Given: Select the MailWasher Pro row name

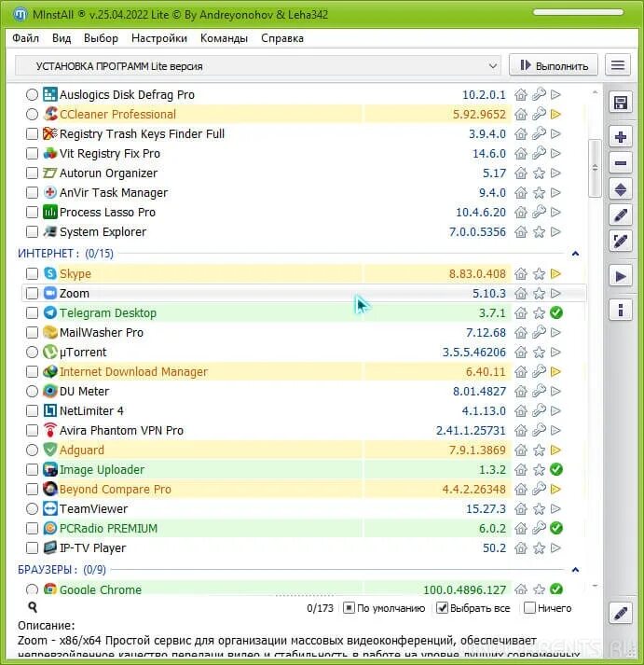Looking at the screenshot, I should (x=102, y=332).
